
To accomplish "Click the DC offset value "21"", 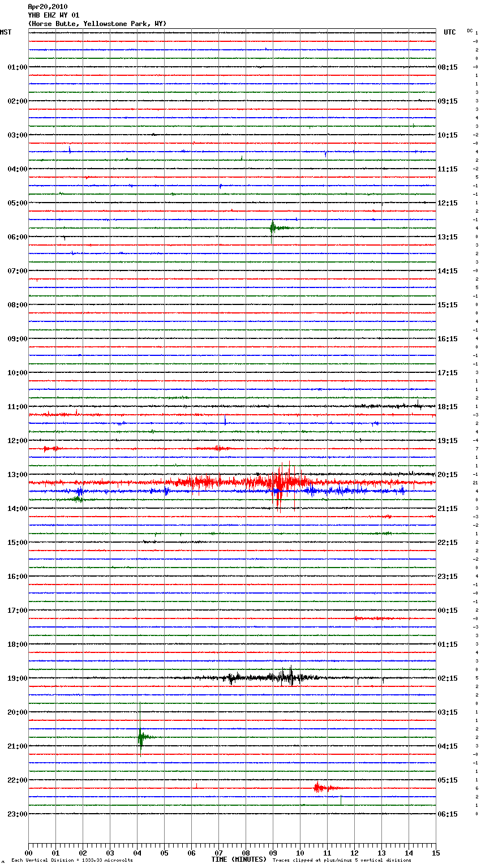I will tap(475, 483).
